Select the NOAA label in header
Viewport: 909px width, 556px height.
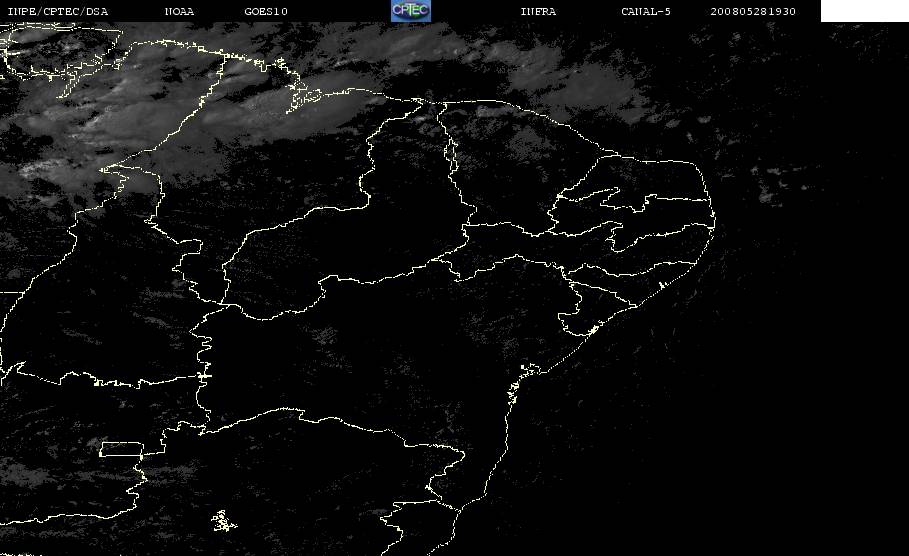179,12
